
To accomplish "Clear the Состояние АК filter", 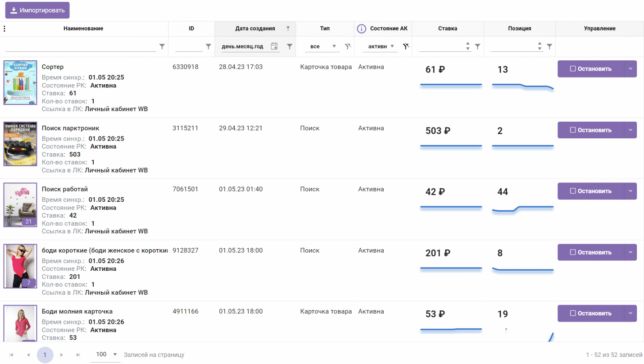I will point(406,46).
